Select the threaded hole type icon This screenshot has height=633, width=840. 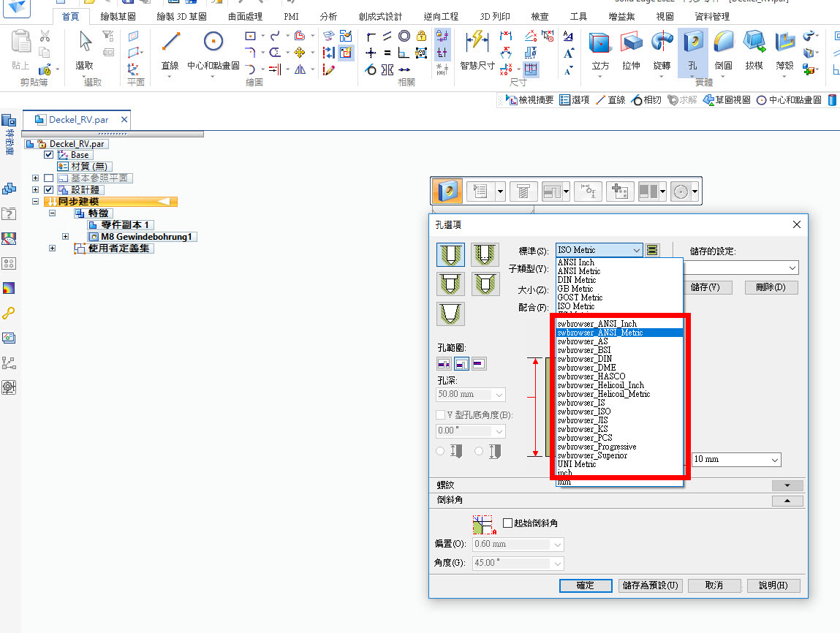[x=485, y=254]
